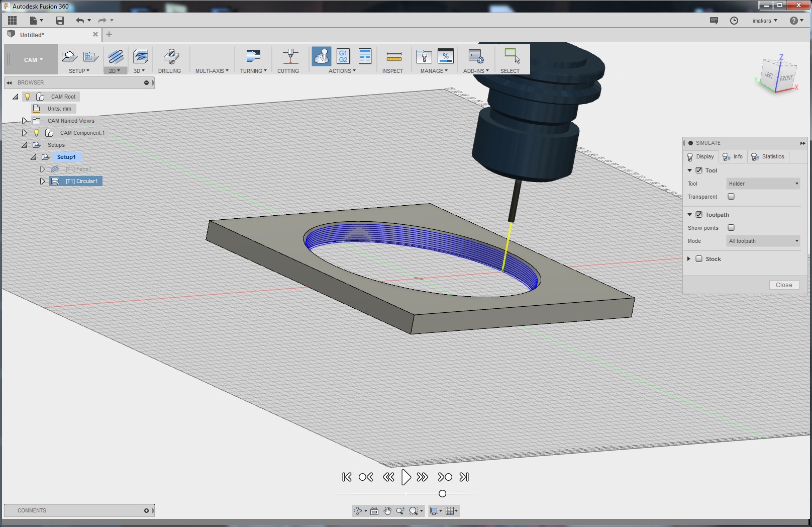812x527 pixels.
Task: Select the Drilling tool icon
Action: (171, 56)
